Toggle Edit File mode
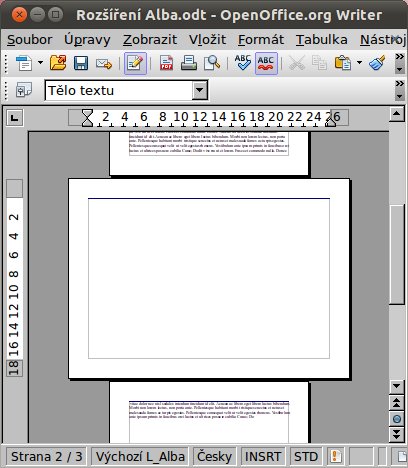408x468 pixels. tap(135, 63)
